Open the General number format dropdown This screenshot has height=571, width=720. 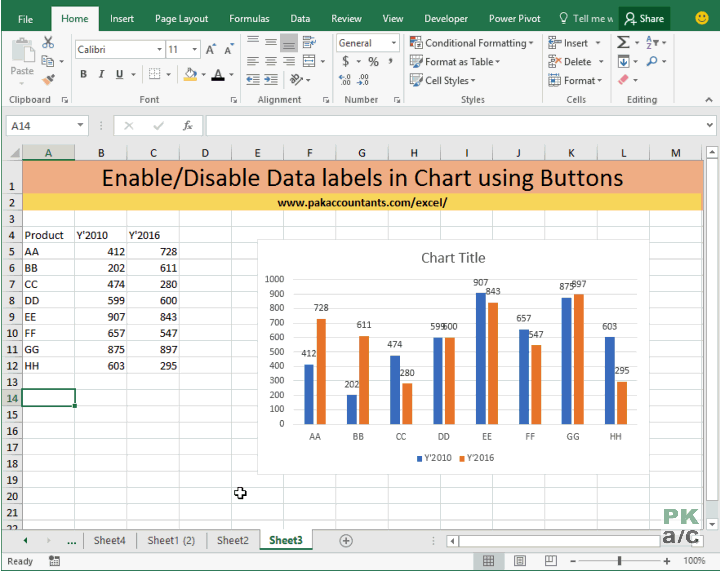pos(394,43)
